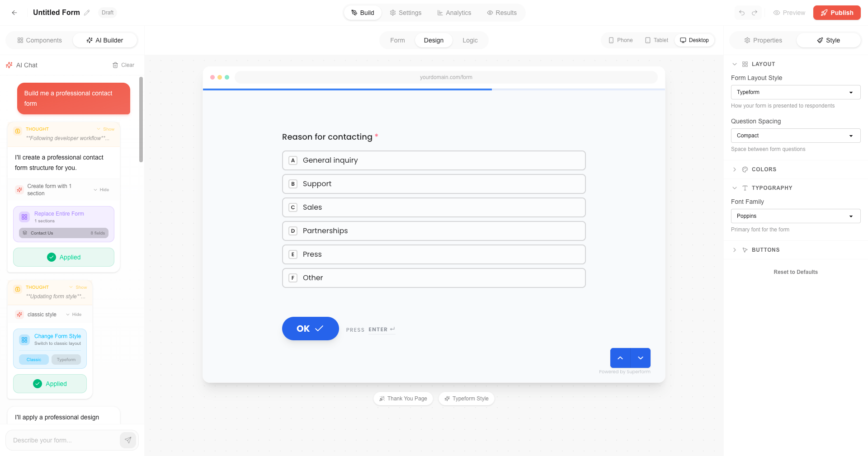Viewport: 868px width, 456px height.
Task: Click the Describe your form input field
Action: coord(63,440)
